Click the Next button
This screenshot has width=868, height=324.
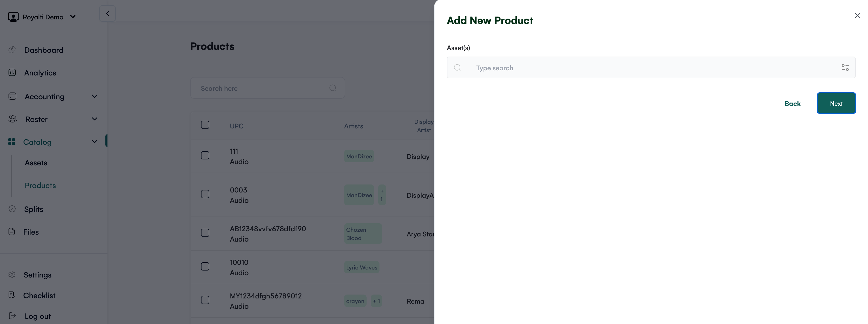click(x=836, y=103)
